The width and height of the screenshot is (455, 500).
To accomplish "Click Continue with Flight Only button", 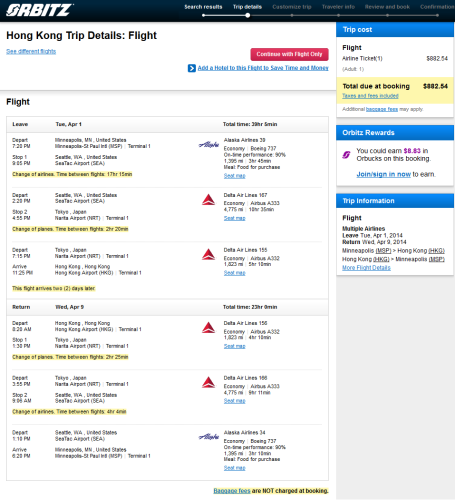I will click(289, 54).
